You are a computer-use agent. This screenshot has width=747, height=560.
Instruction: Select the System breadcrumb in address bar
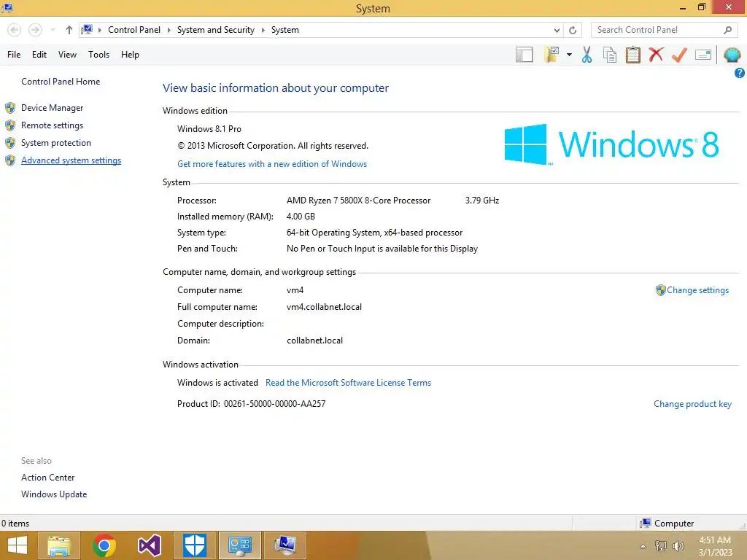point(285,29)
